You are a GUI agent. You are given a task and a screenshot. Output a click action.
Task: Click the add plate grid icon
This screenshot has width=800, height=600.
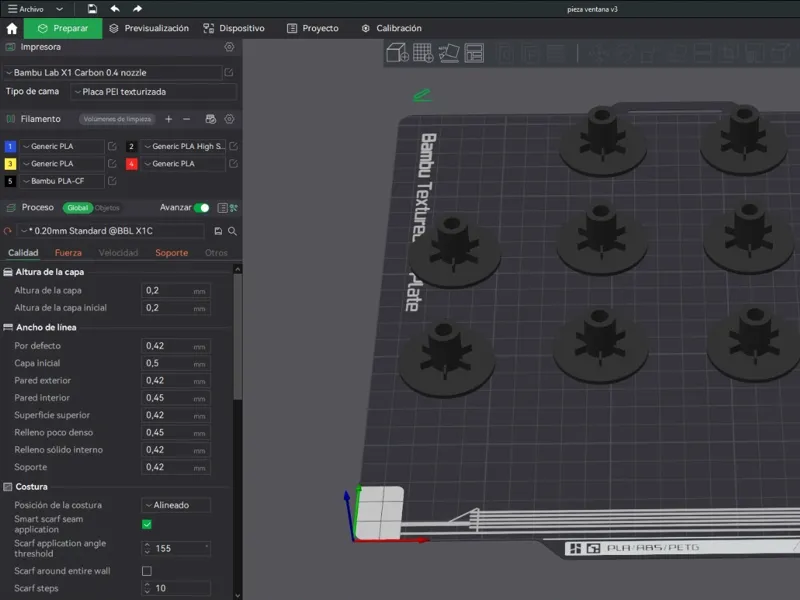pyautogui.click(x=423, y=53)
